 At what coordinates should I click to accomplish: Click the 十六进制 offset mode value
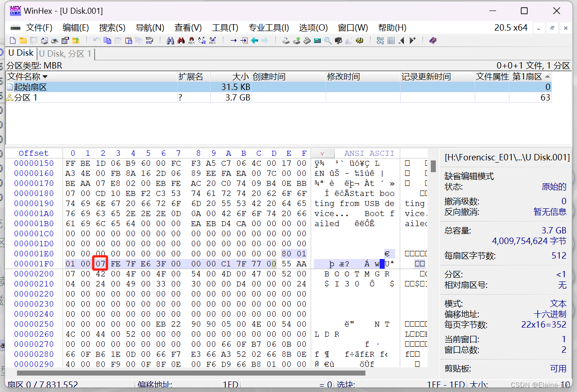pos(550,314)
